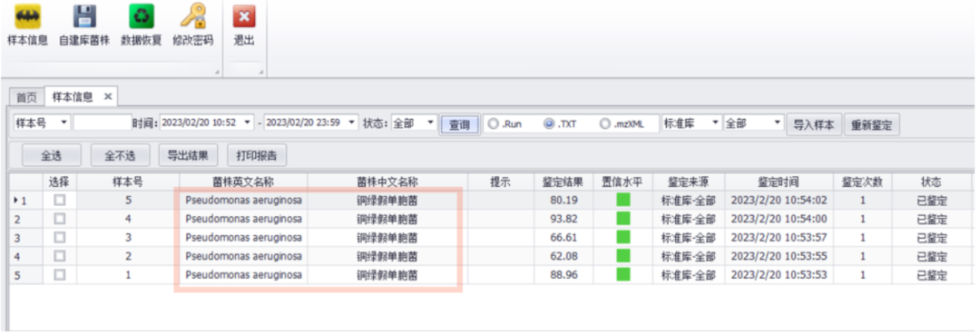Open the 样本号 search field dropdown

click(42, 123)
